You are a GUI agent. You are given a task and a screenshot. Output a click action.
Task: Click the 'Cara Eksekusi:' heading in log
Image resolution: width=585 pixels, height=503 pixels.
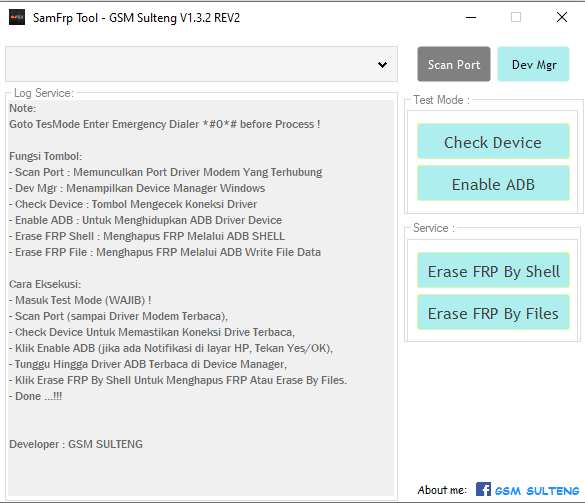[x=45, y=284]
